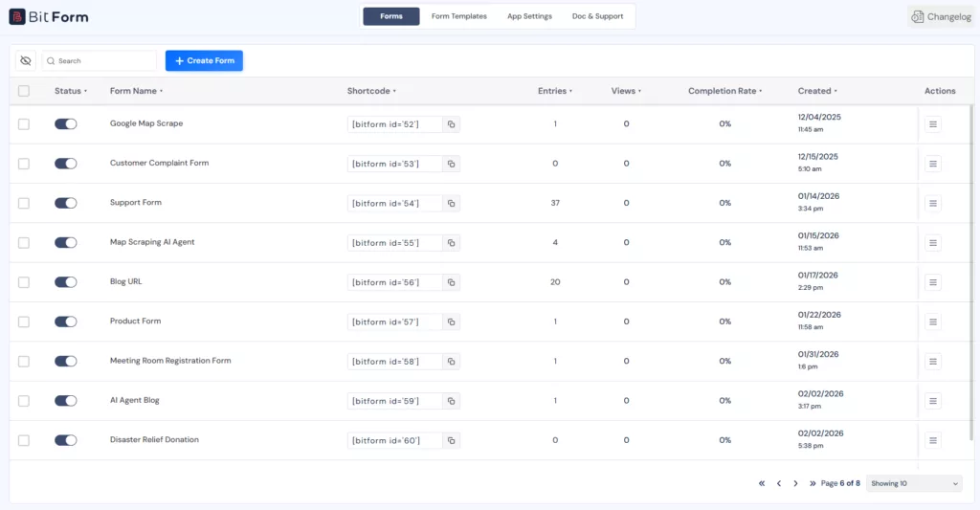Image resolution: width=980 pixels, height=510 pixels.
Task: Open the Customer Complaint Form link
Action: tap(160, 163)
